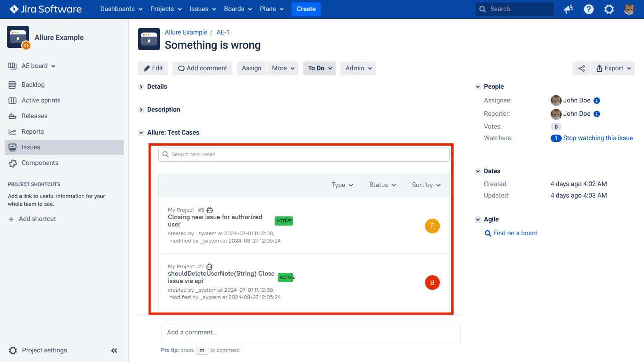
Task: Open the To Do status dropdown
Action: click(x=319, y=68)
